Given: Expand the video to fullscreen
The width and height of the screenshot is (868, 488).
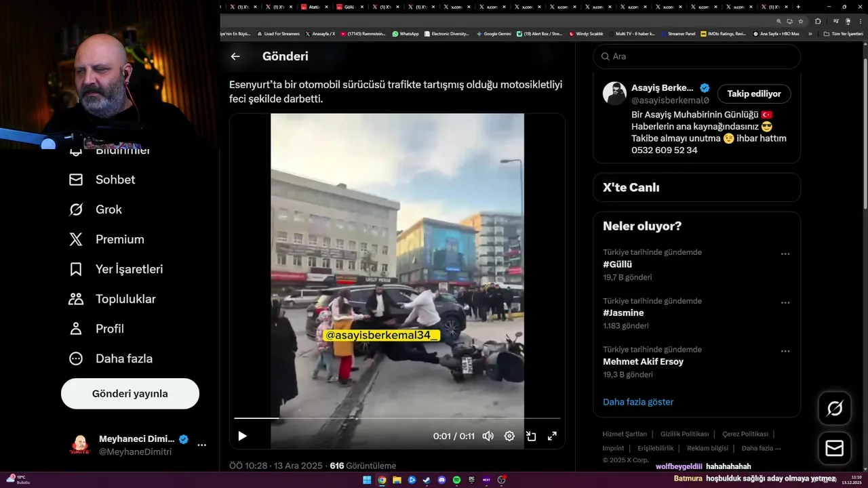Looking at the screenshot, I should click(552, 436).
